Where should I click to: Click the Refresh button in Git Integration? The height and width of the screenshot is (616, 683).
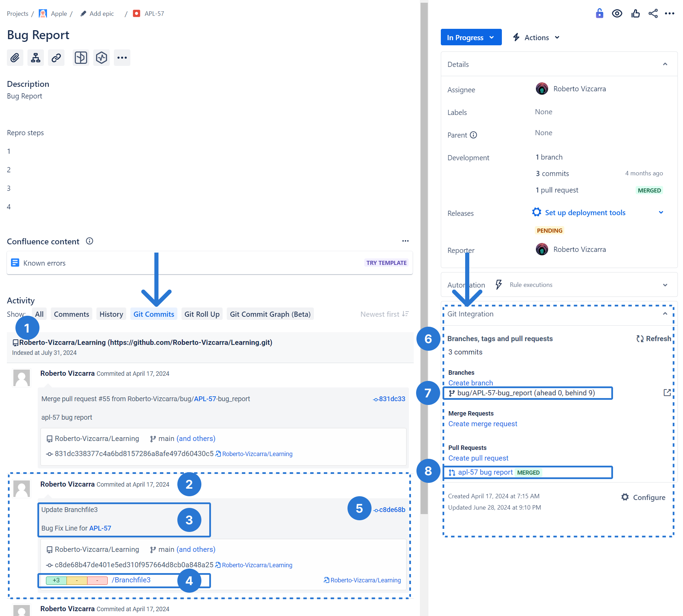(x=653, y=339)
